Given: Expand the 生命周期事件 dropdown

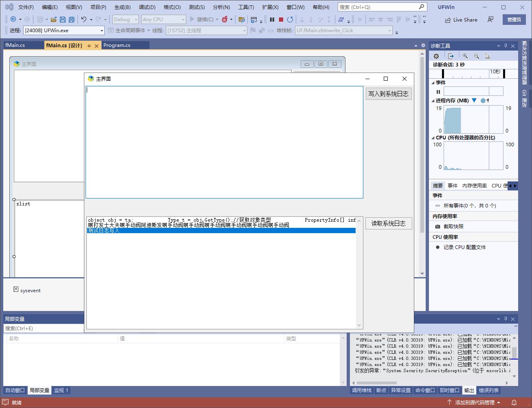Looking at the screenshot, I should coord(148,31).
